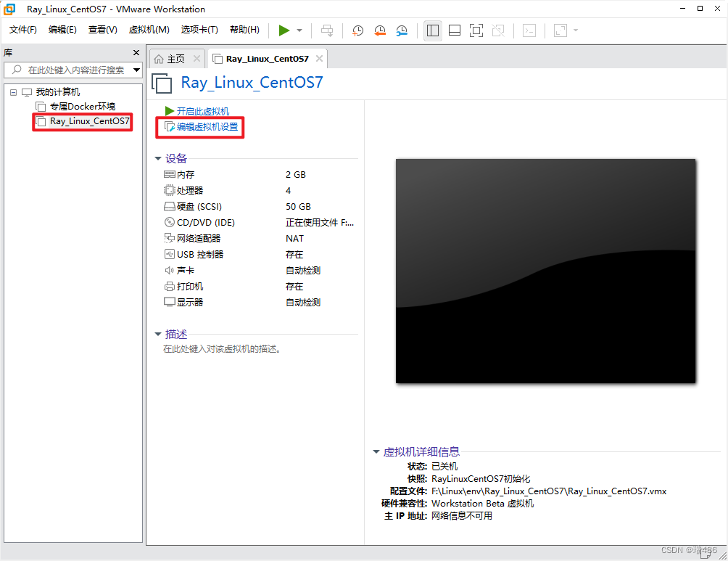Click the take snapshot clock icon
The width and height of the screenshot is (728, 561).
357,30
